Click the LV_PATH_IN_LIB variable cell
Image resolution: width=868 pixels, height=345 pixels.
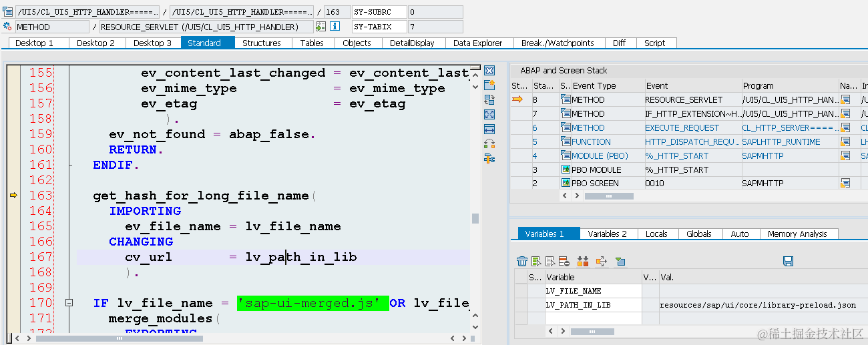(x=593, y=305)
